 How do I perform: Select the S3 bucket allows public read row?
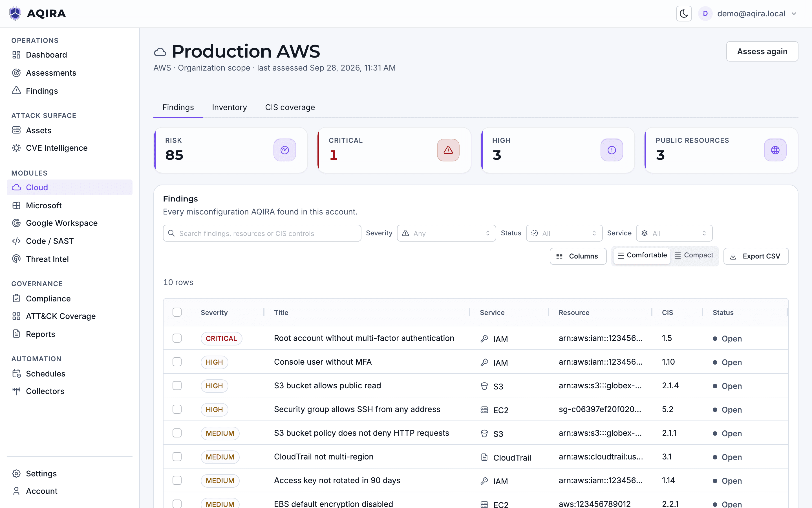pyautogui.click(x=177, y=385)
